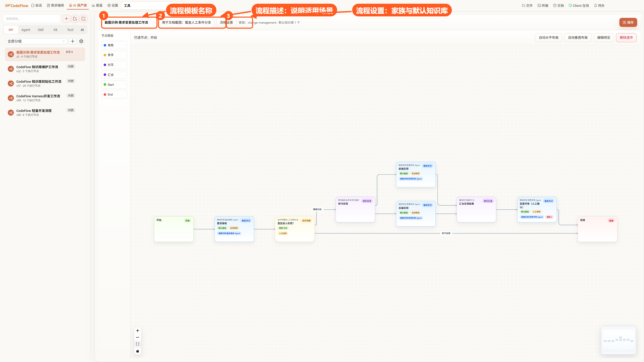Click the 暂不处理 edge label
644x362 pixels.
tap(446, 233)
